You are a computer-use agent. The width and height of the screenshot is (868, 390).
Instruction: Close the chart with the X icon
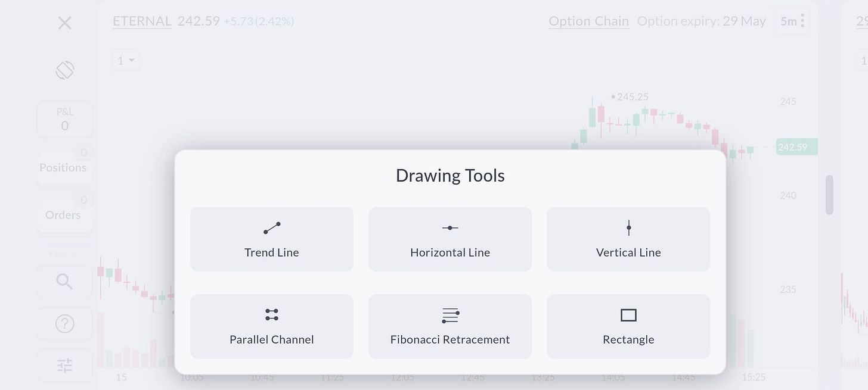[64, 23]
